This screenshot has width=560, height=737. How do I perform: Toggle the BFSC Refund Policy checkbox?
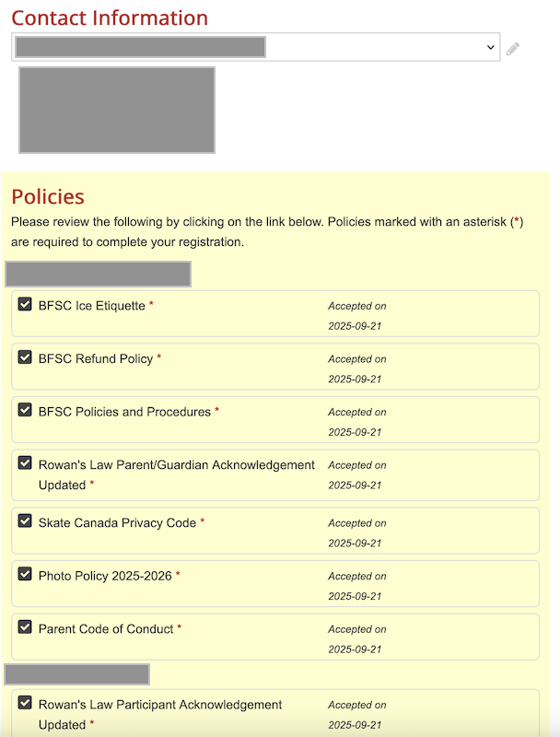tap(25, 357)
